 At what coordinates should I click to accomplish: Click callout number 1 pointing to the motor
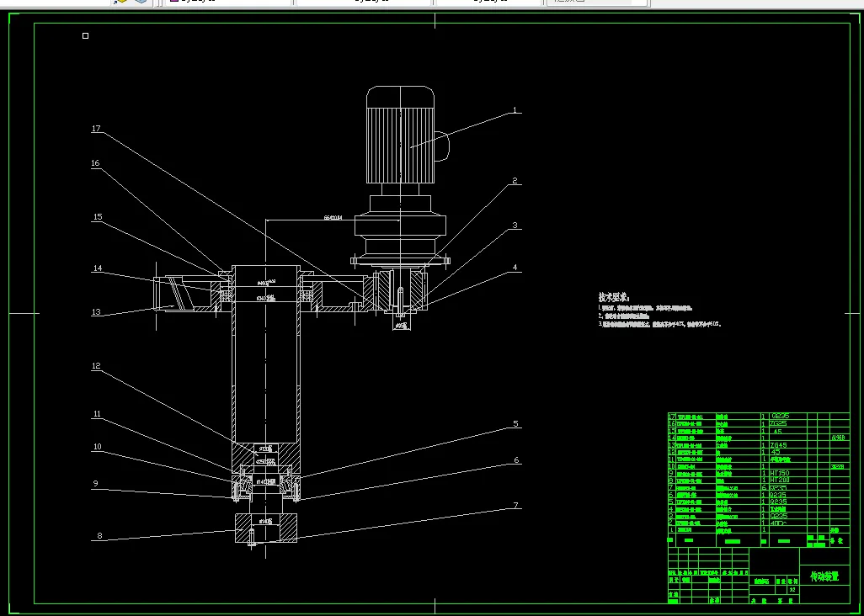[x=515, y=110]
